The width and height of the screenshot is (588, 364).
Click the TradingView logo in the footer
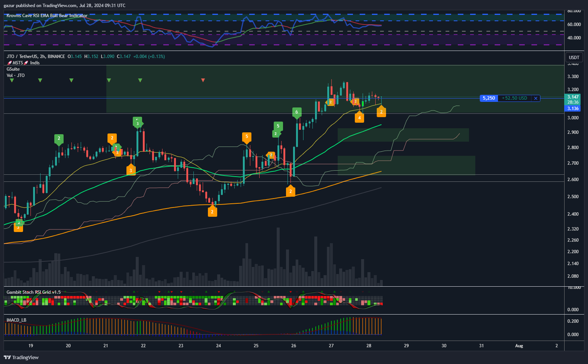tap(21, 357)
